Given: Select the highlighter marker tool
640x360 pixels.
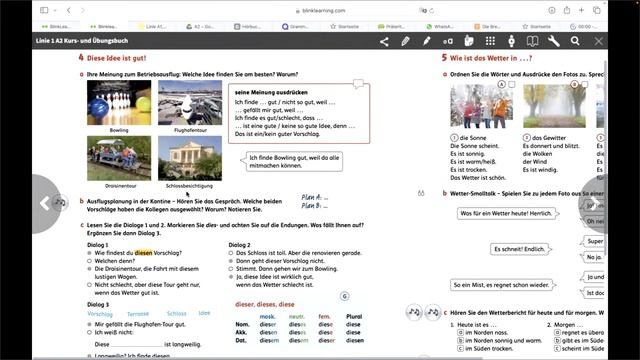Looking at the screenshot, I should 427,41.
